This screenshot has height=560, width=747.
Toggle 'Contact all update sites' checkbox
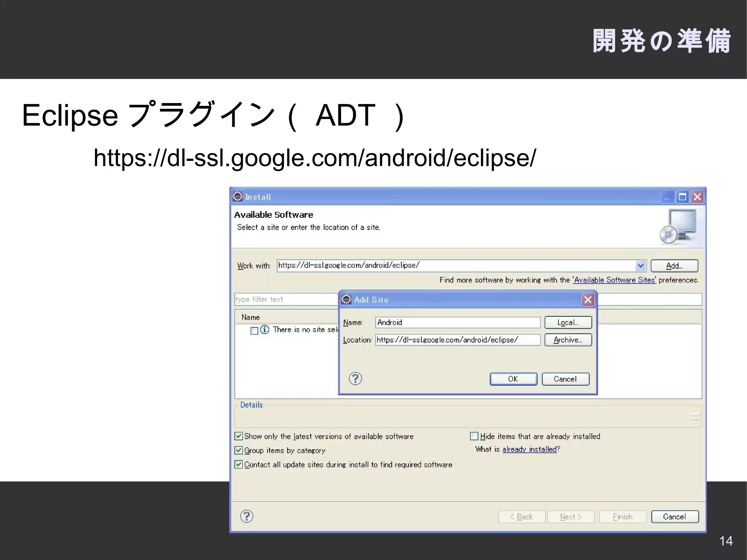[x=239, y=464]
